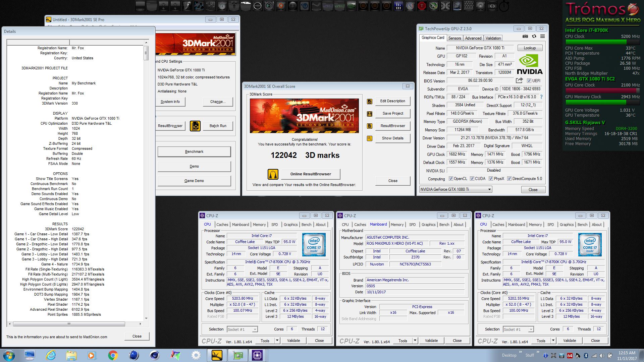The image size is (644, 362).
Task: Click the Online ResultBrowser network icon
Action: (273, 174)
